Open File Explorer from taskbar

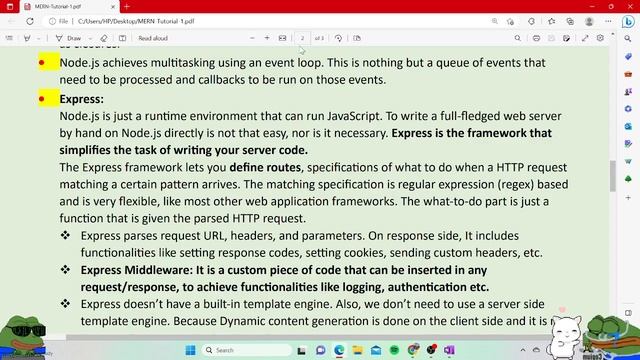(358, 350)
